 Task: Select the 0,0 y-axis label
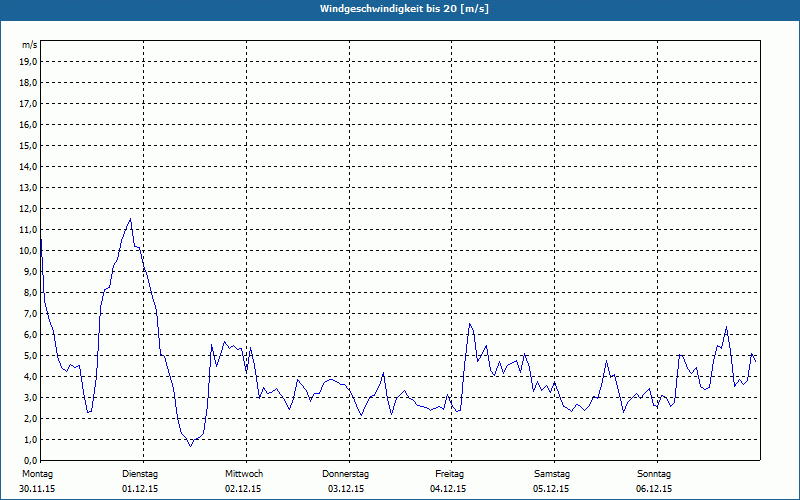pos(30,461)
